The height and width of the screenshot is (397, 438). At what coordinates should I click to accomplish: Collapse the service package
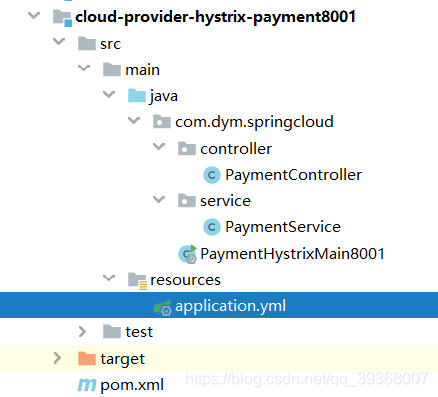[x=159, y=199]
